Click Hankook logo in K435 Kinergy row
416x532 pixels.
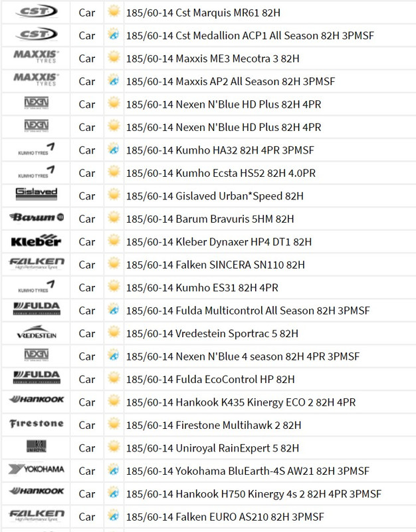point(37,400)
